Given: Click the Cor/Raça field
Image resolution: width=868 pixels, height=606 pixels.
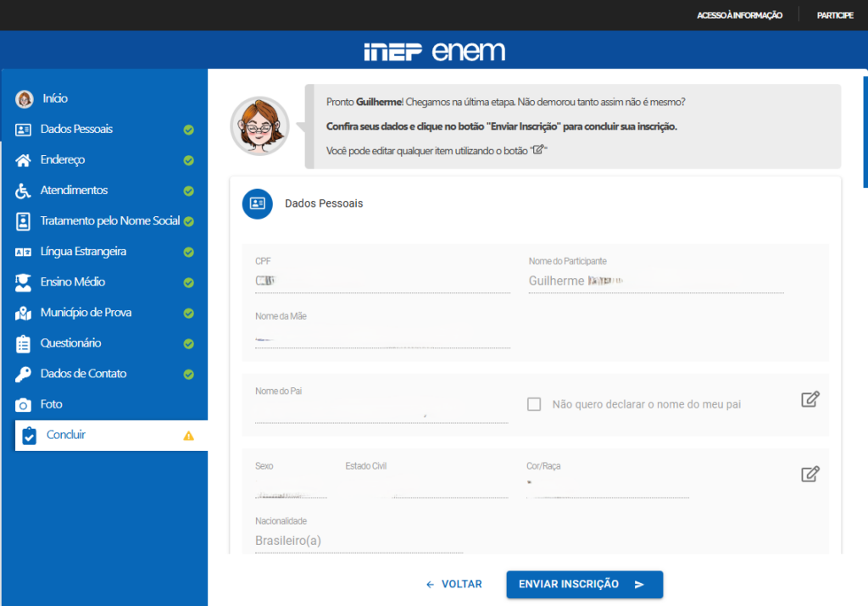Looking at the screenshot, I should (x=608, y=488).
